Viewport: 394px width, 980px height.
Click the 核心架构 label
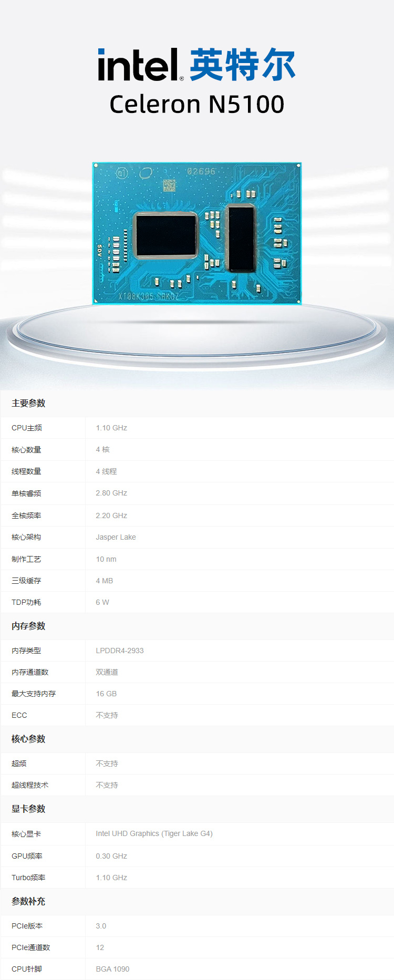26,537
